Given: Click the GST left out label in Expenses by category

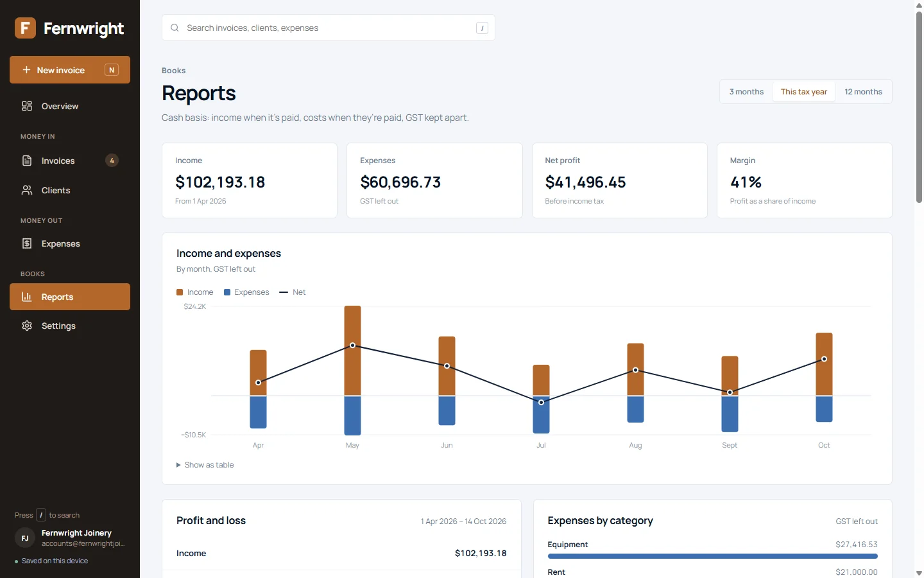Looking at the screenshot, I should pyautogui.click(x=857, y=521).
